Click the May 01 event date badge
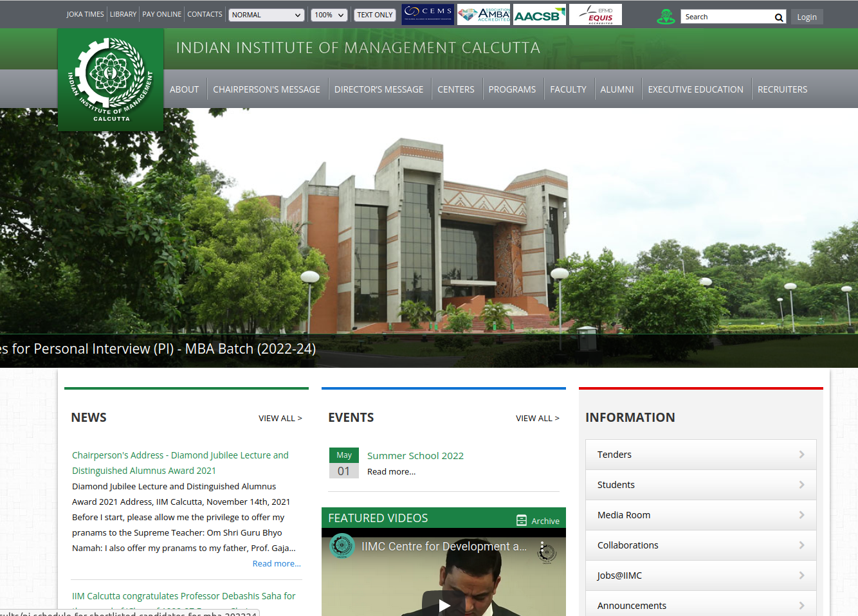This screenshot has width=858, height=616. (x=344, y=463)
